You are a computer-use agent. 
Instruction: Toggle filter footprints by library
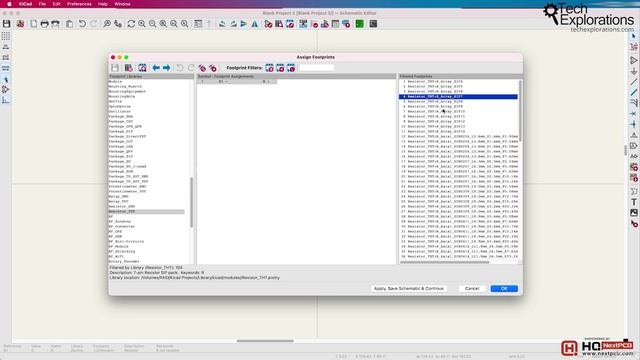[x=291, y=68]
